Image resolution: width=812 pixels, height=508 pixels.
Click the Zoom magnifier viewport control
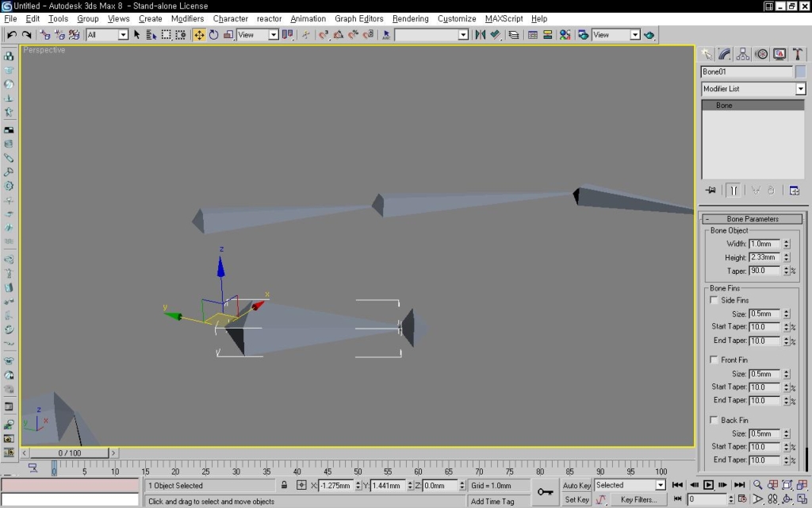coord(757,485)
